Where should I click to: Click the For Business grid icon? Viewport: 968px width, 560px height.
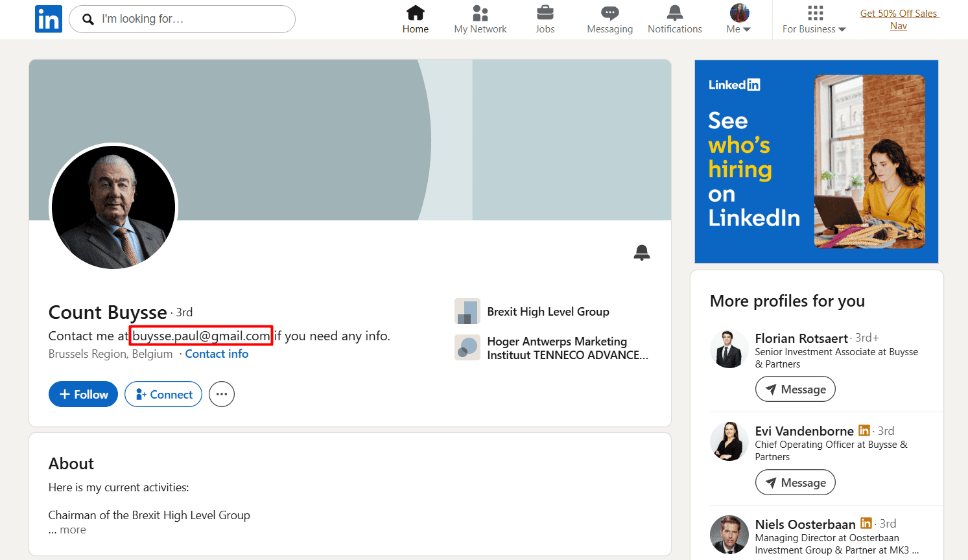coord(816,13)
